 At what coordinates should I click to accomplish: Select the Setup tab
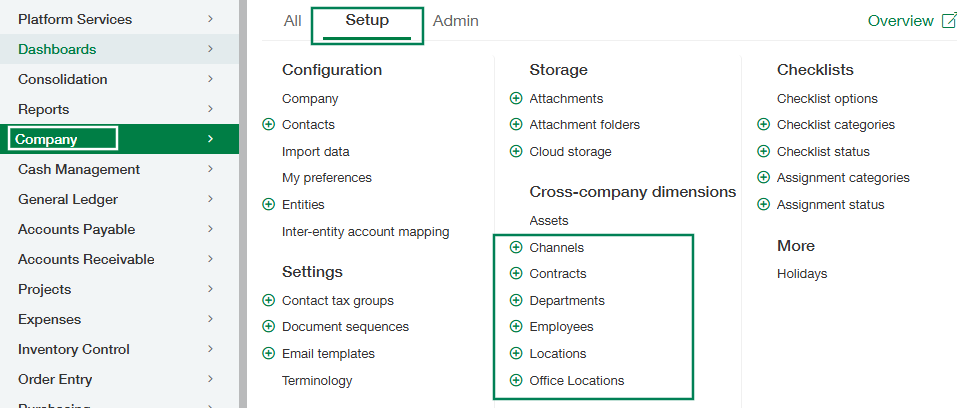point(367,21)
